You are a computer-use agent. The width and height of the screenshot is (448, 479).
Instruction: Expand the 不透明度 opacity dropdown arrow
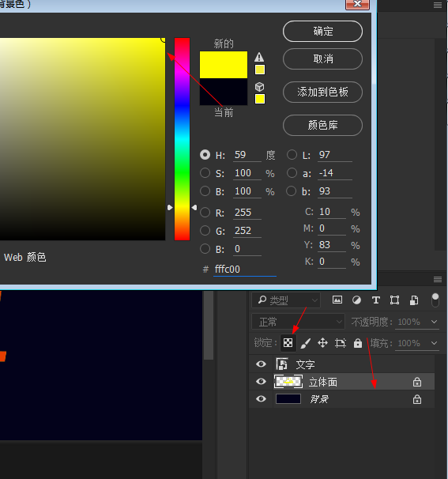tap(434, 322)
